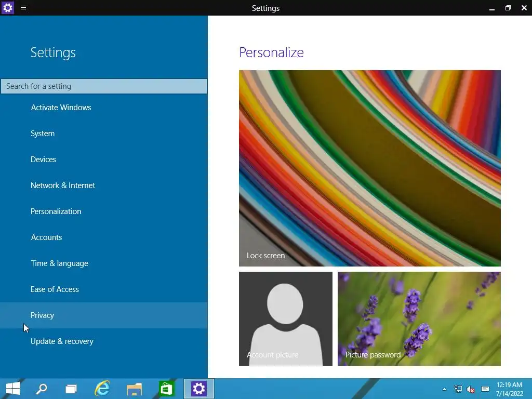The height and width of the screenshot is (399, 532).
Task: Minimize the Settings window
Action: pos(491,8)
